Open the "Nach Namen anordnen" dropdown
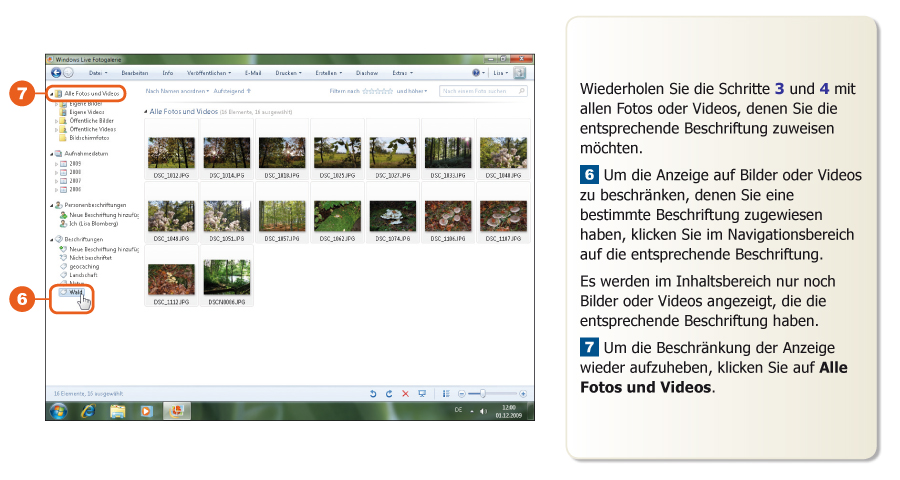The width and height of the screenshot is (900, 480). tap(176, 91)
